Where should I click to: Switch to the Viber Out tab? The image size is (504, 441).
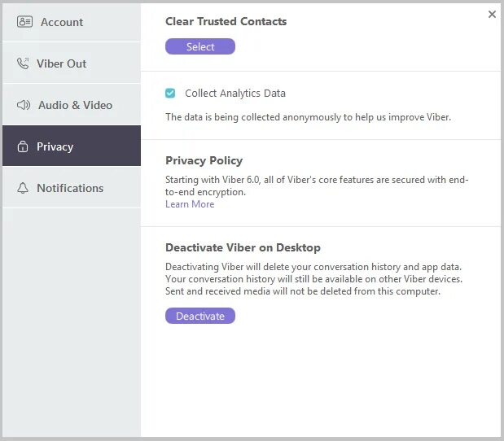click(x=62, y=63)
